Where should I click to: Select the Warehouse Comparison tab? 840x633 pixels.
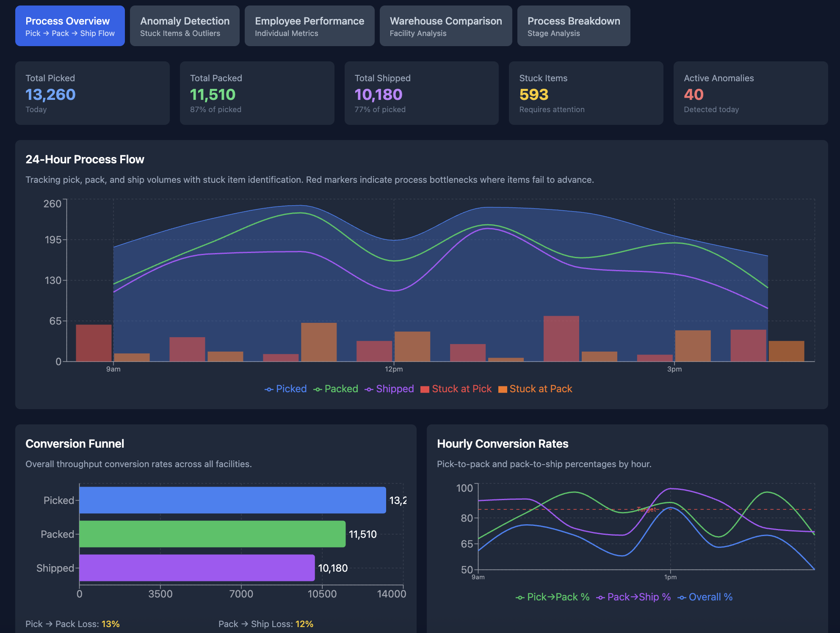(445, 26)
